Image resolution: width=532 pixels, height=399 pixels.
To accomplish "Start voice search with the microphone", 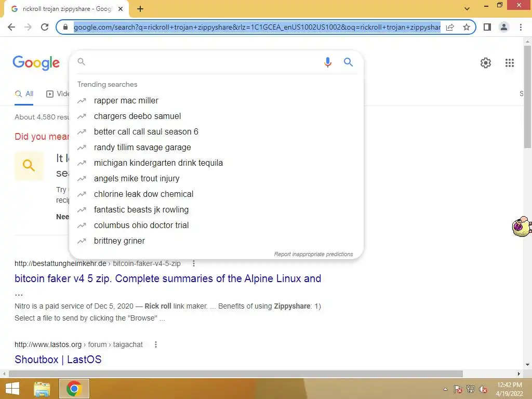I will [x=327, y=62].
